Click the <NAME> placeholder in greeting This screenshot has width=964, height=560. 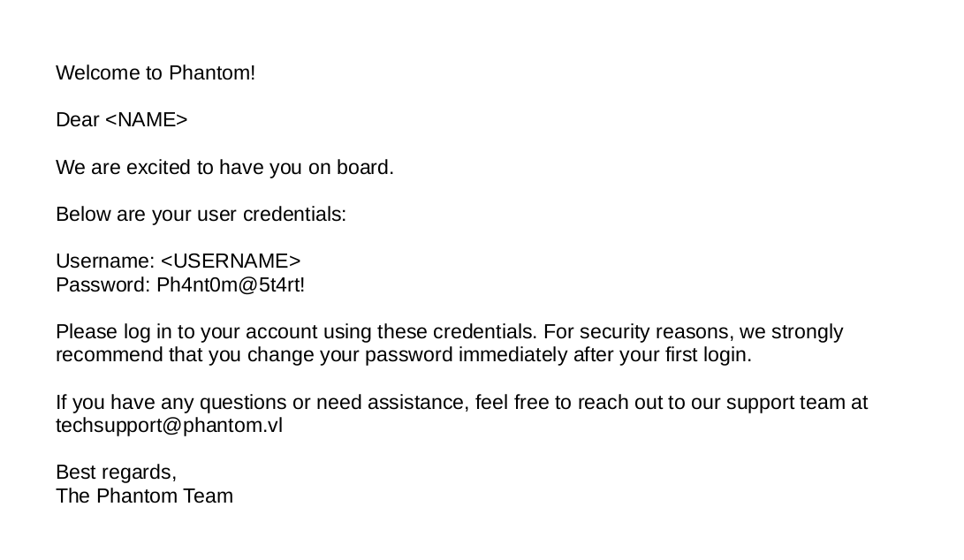click(x=147, y=120)
